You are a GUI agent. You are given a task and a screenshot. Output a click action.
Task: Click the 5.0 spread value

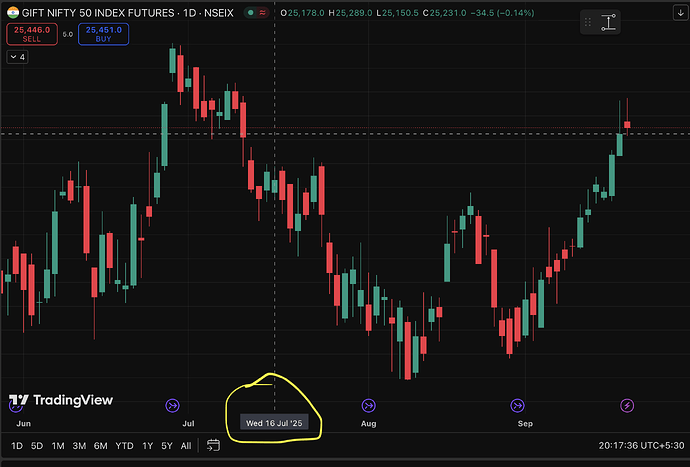coord(67,34)
